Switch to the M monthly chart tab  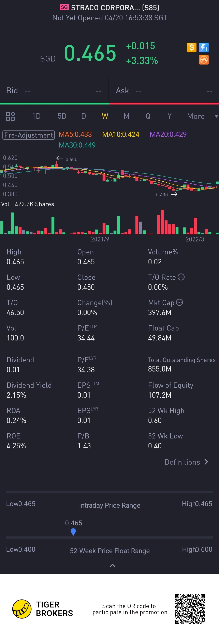pos(127,116)
